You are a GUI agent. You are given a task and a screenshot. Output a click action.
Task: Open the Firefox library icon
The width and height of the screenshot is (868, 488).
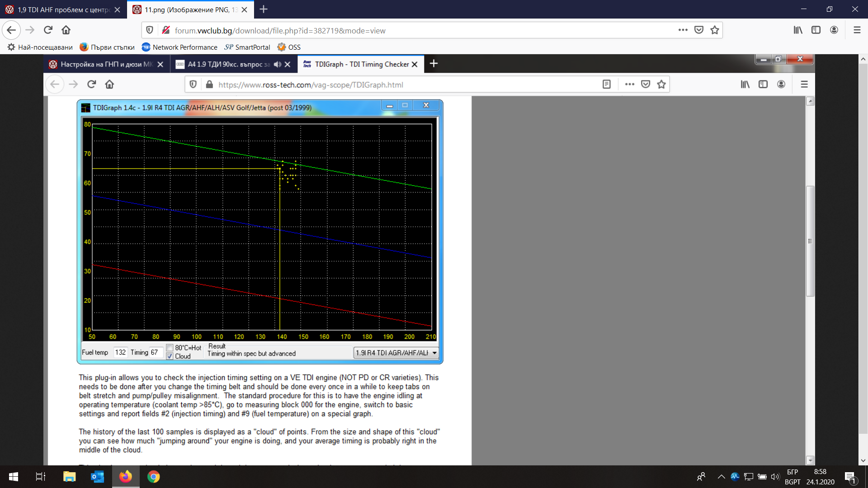coord(798,30)
